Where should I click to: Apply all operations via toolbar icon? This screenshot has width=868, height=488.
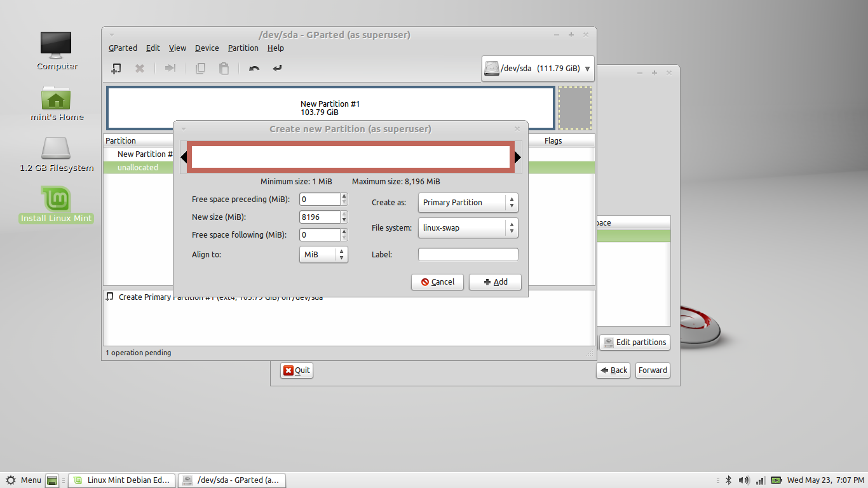(277, 68)
